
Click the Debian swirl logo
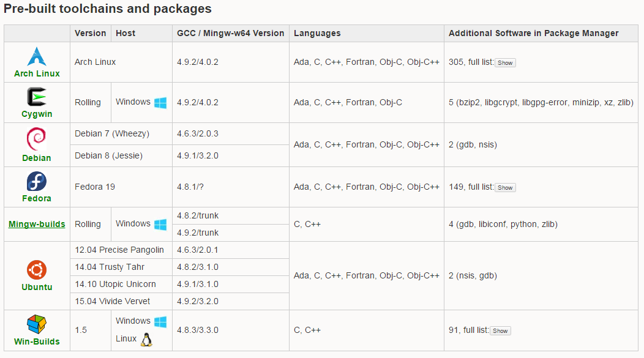(37, 139)
